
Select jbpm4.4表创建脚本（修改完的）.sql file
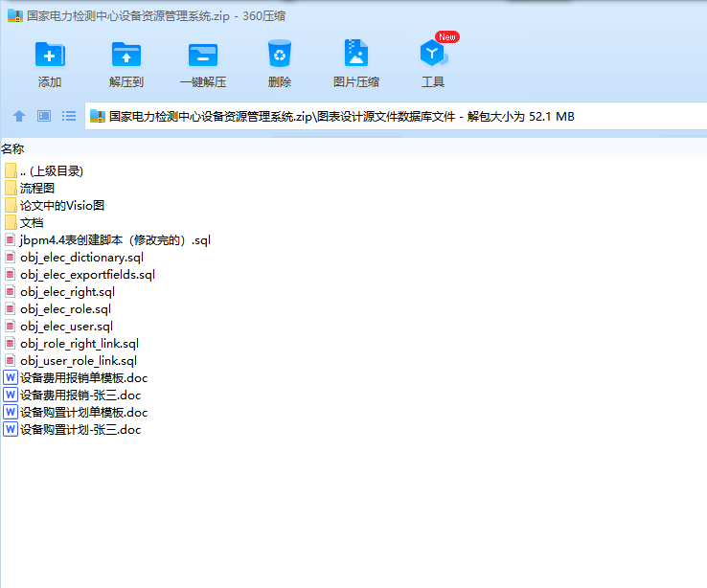[x=107, y=240]
